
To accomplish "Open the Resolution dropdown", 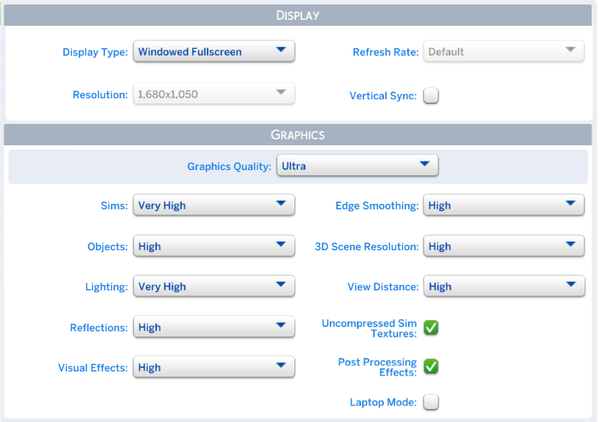I will point(213,95).
